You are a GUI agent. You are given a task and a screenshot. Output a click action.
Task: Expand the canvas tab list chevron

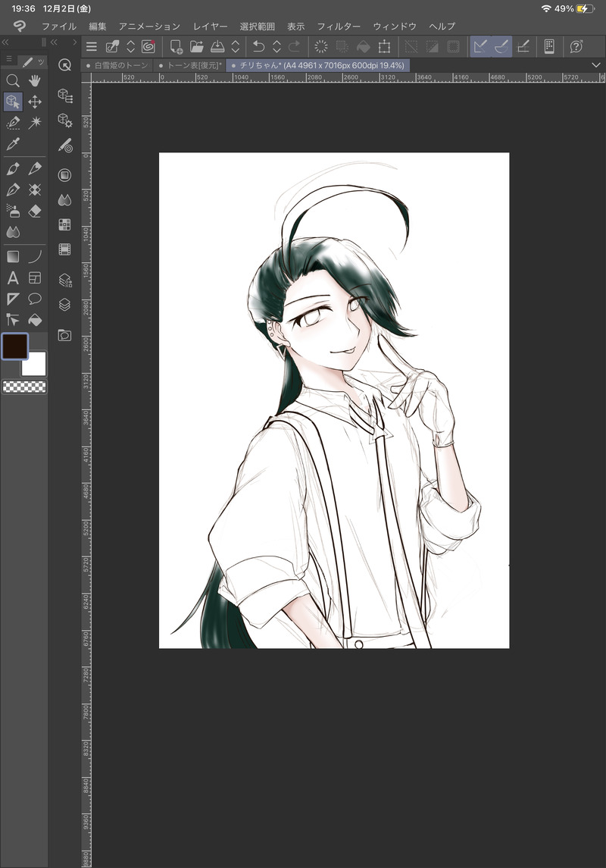point(596,65)
